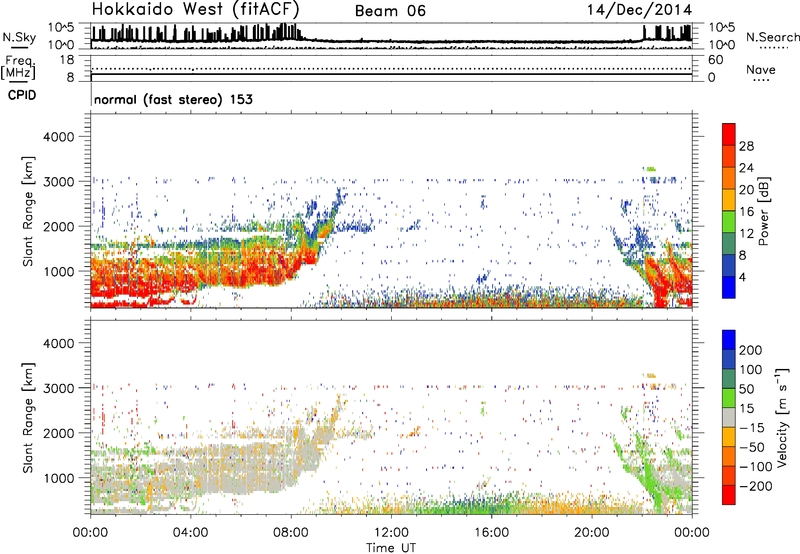Click the "N.Search" legend label
This screenshot has height=554, width=800.
773,37
